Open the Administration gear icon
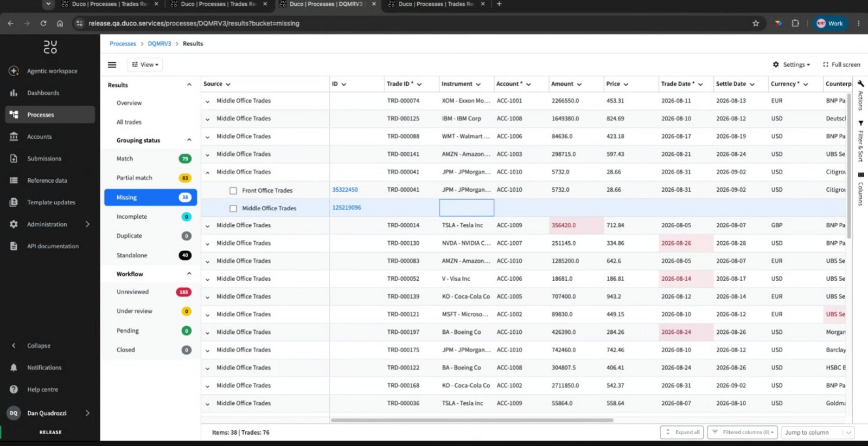The image size is (868, 446). pos(14,224)
